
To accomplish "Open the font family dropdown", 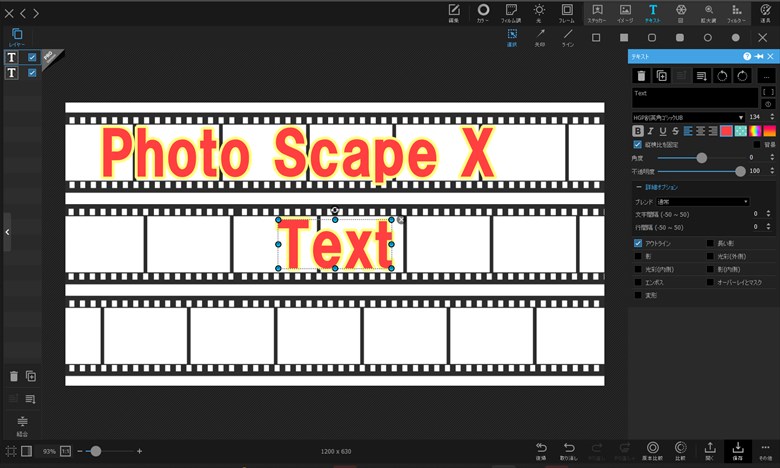I will click(x=688, y=117).
